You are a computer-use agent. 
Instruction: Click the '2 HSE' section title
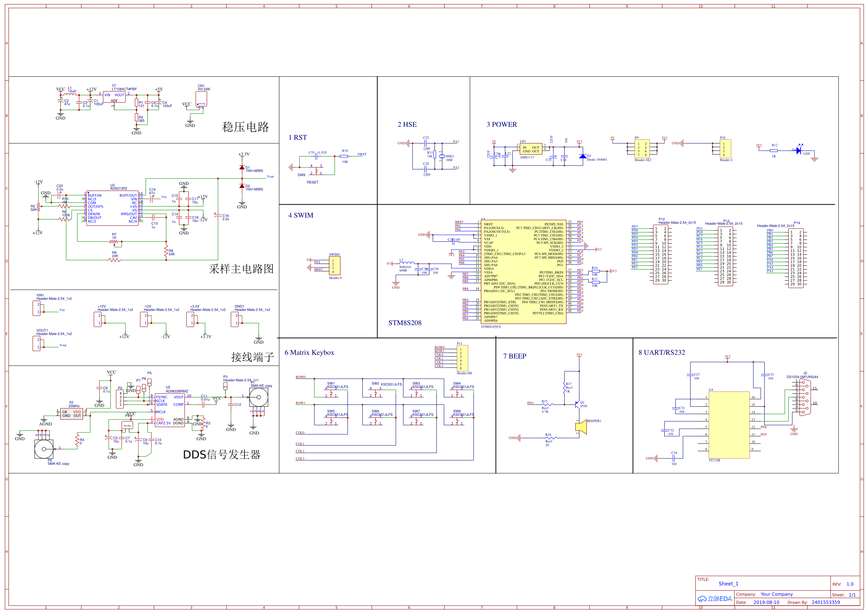pos(407,125)
